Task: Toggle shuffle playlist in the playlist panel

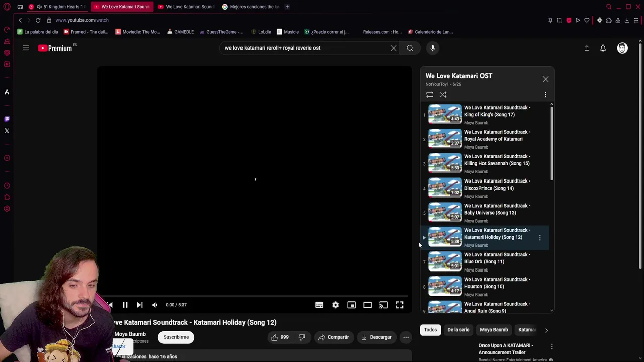Action: click(x=443, y=95)
